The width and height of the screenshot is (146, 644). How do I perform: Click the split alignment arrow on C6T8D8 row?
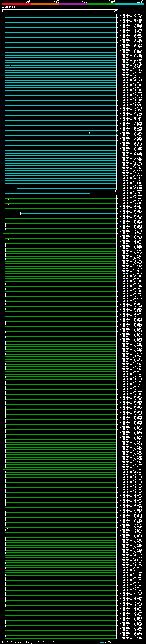(90, 133)
